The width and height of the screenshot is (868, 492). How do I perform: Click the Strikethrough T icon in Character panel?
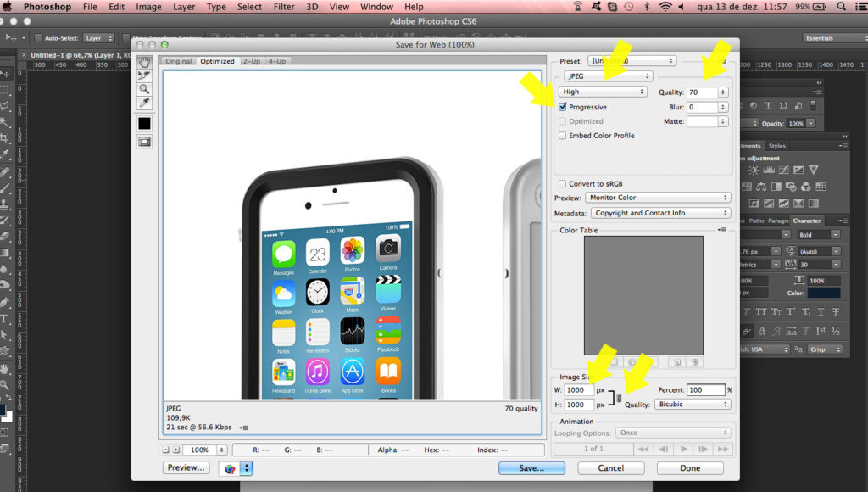[836, 312]
